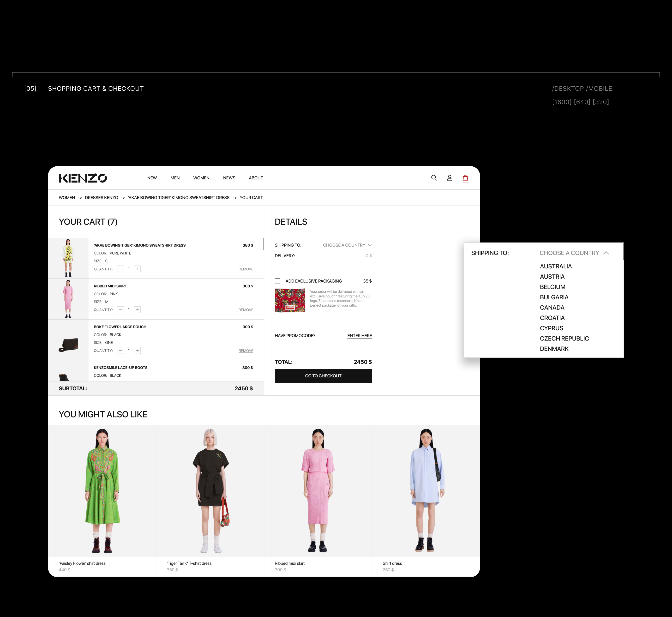The image size is (672, 617).
Task: Decrease quantity of Kimono Sweatshirt Dress
Action: [x=120, y=269]
